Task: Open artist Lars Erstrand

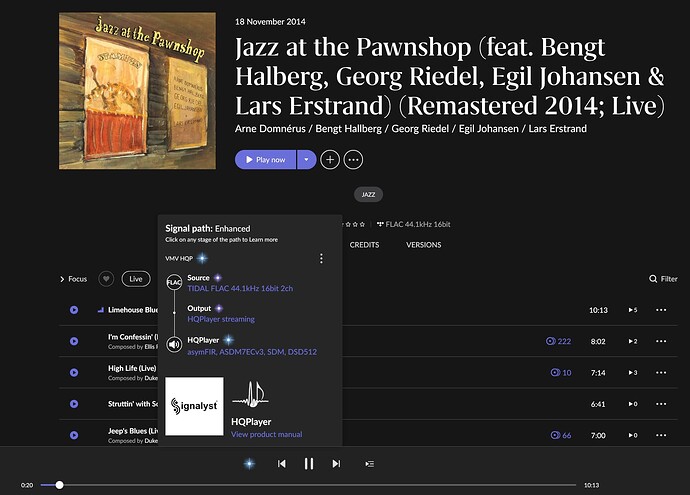Action: (558, 128)
